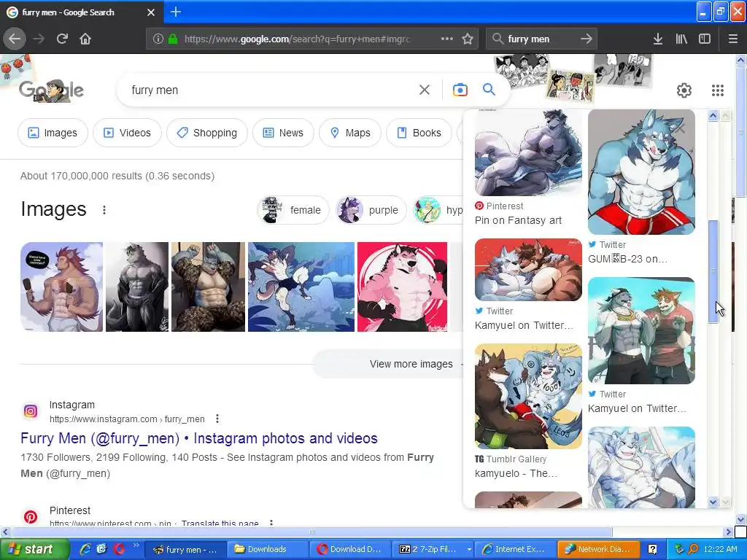The image size is (747, 560).
Task: Search by image using the camera icon
Action: (460, 90)
